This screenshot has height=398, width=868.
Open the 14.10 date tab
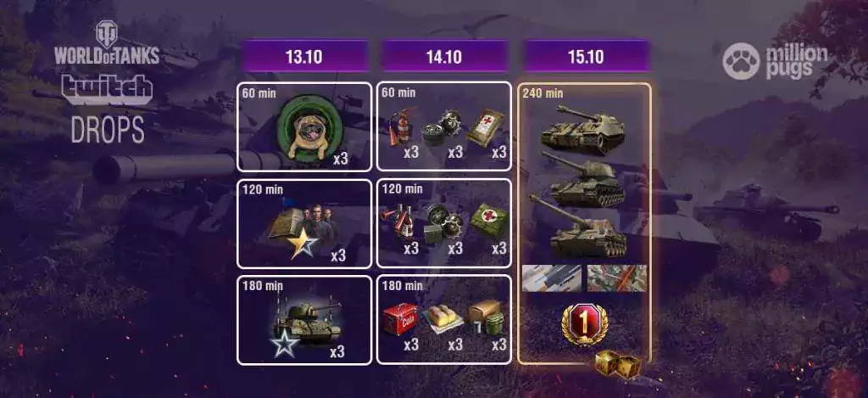click(x=444, y=56)
